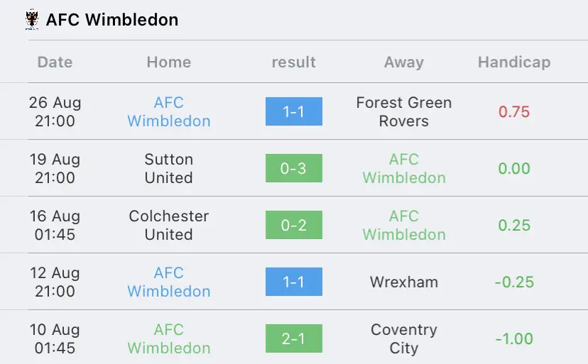Image resolution: width=588 pixels, height=364 pixels.
Task: Open the 2-1 result badge versus Coventry City
Action: click(x=293, y=338)
